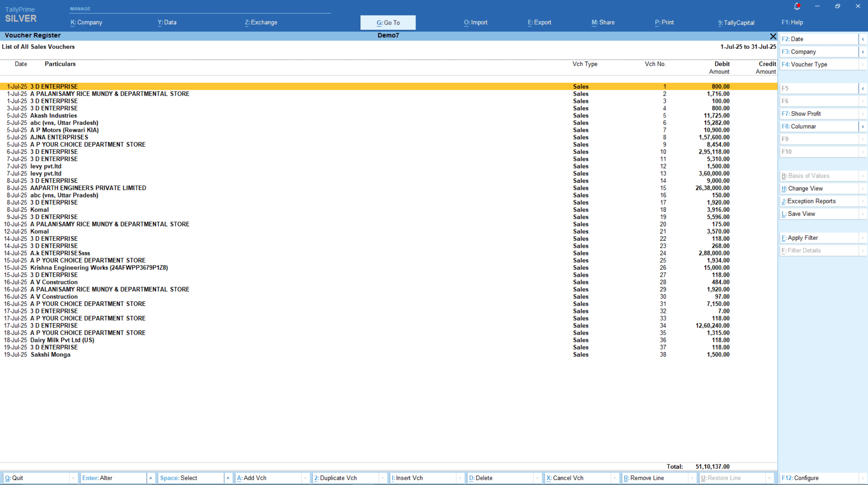Viewport: 868px width, 485px height.
Task: Click F8: Columnar button
Action: (819, 126)
